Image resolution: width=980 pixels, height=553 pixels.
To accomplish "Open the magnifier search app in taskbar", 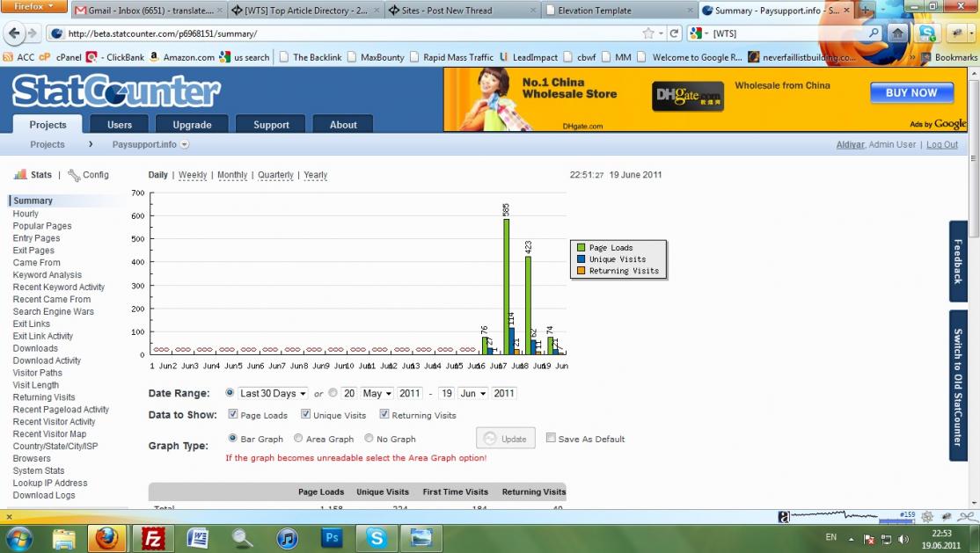I will pyautogui.click(x=243, y=538).
